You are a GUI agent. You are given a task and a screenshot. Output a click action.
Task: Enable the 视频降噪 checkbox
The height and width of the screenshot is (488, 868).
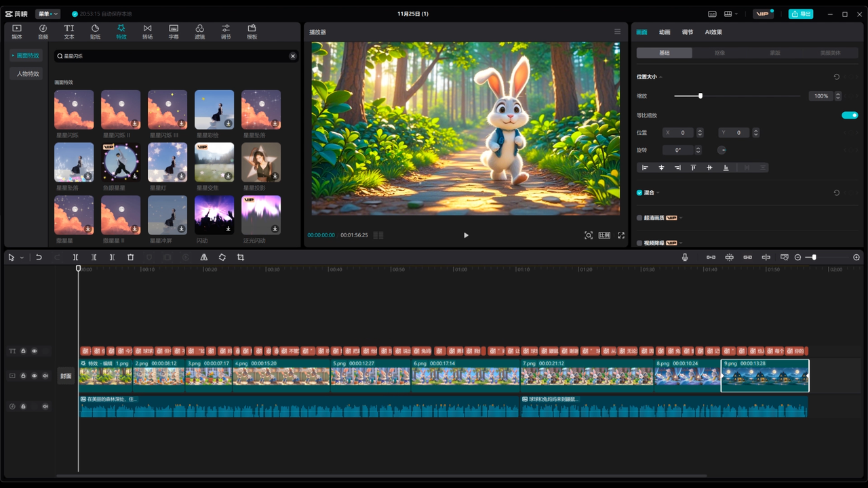click(639, 243)
